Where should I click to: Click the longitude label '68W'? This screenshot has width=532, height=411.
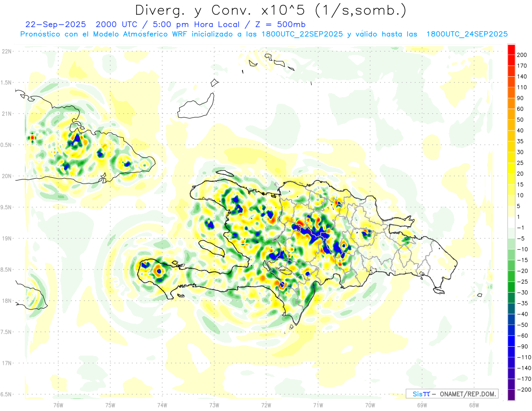pos(474,405)
